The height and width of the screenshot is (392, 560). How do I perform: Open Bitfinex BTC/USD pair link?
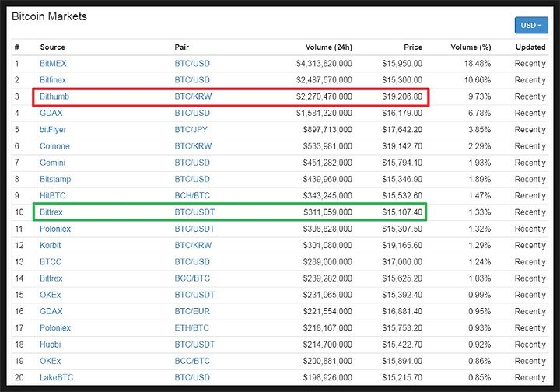[x=192, y=80]
